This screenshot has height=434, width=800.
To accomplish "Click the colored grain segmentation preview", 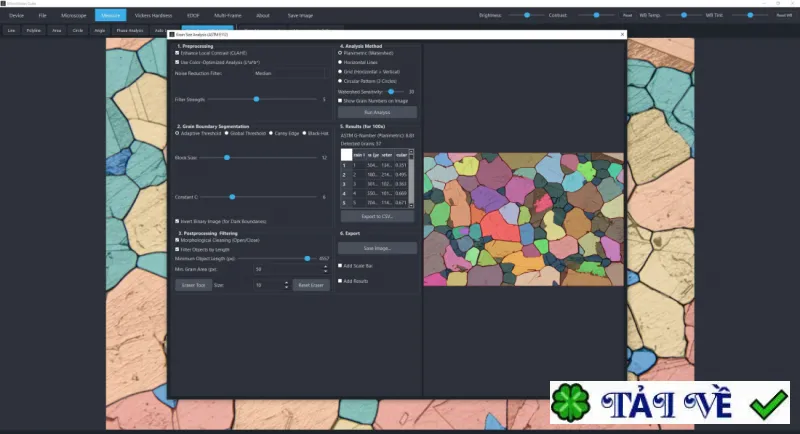I will pyautogui.click(x=523, y=219).
